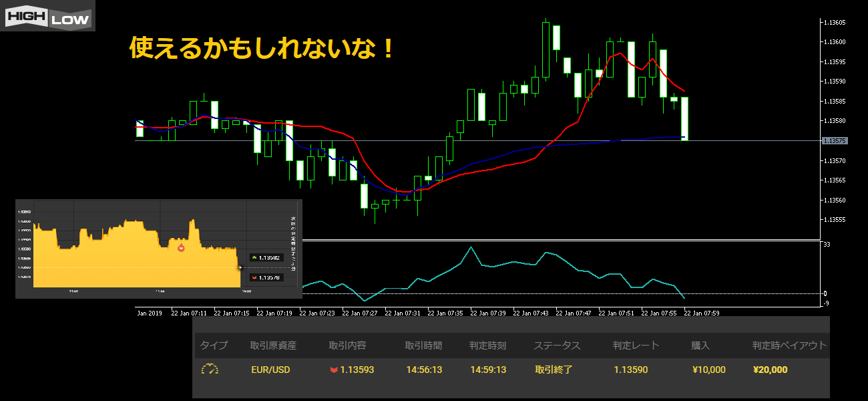Select the green High price 1.13582 label
This screenshot has width=868, height=401.
pos(267,257)
